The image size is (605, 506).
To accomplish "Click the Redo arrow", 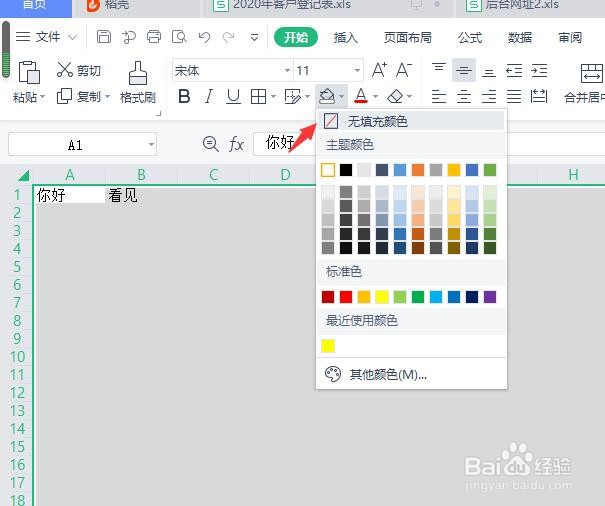I will [228, 37].
